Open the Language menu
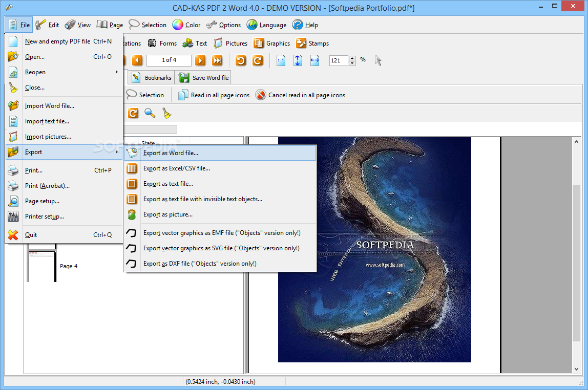588x390 pixels. 267,25
